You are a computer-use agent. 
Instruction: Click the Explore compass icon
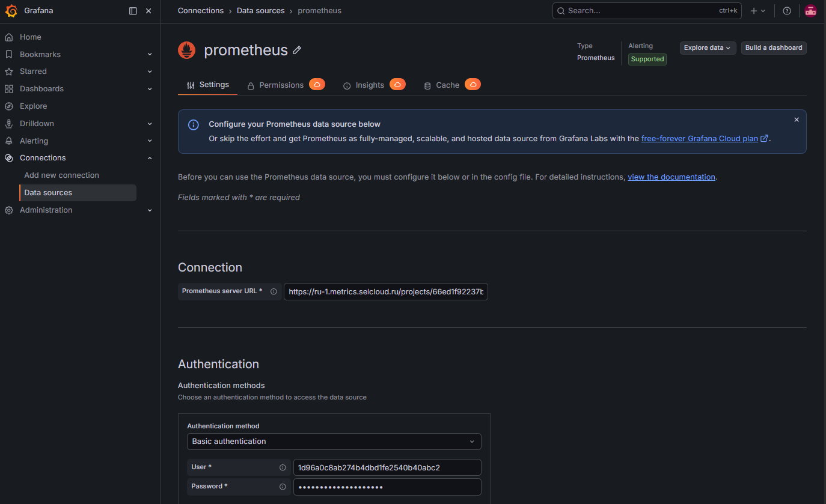tap(8, 106)
